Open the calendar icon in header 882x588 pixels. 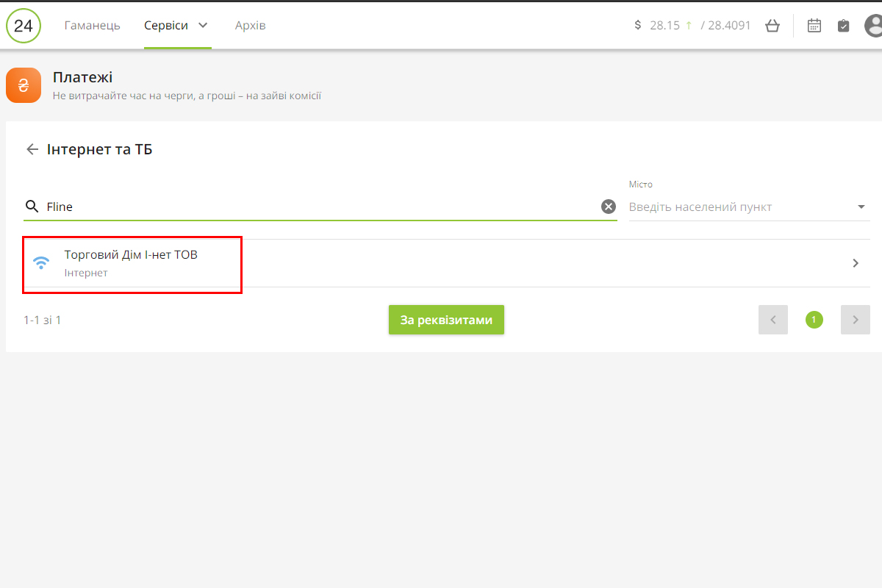[814, 26]
